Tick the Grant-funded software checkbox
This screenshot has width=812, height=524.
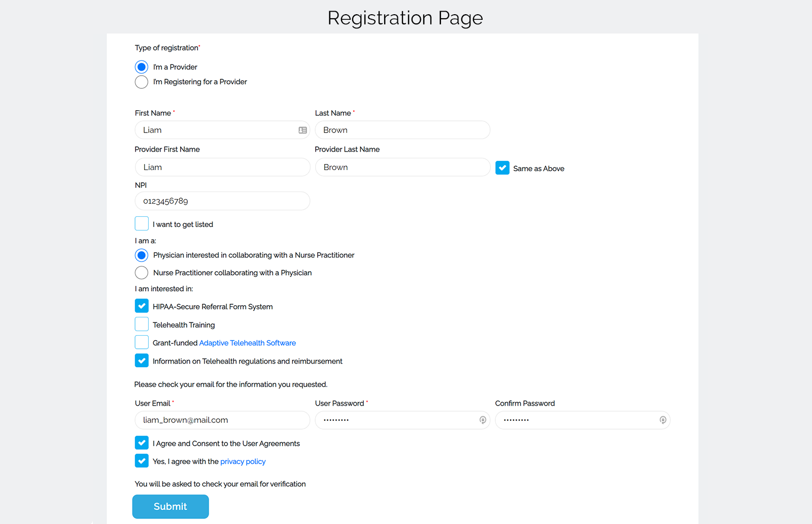[x=142, y=343]
